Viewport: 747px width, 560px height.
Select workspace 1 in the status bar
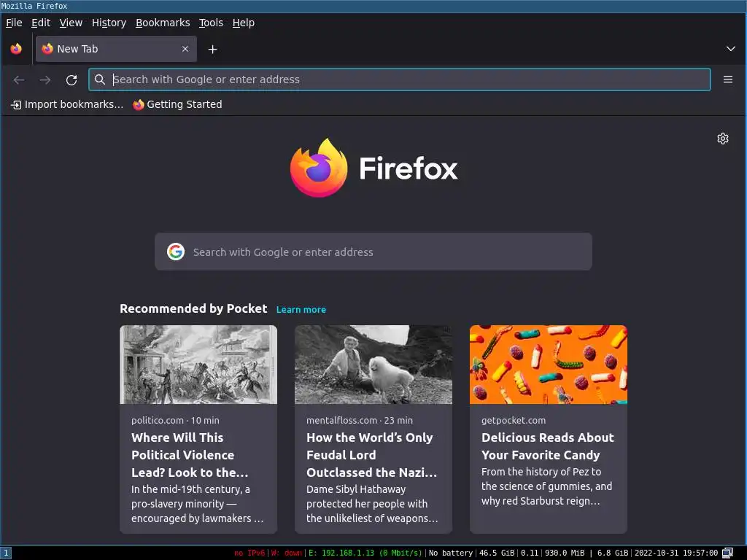[x=6, y=553]
